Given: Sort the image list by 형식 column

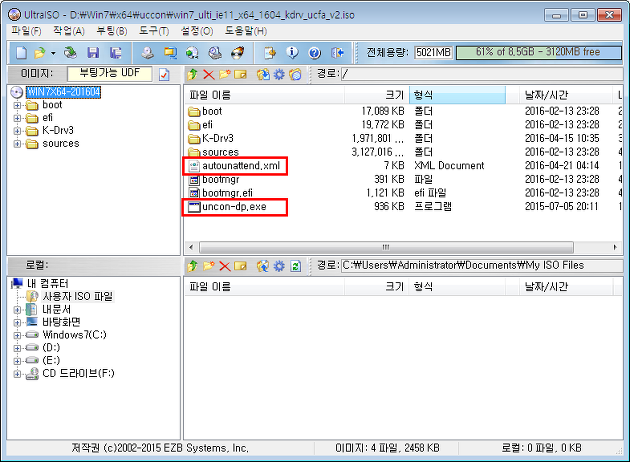Looking at the screenshot, I should pos(457,95).
